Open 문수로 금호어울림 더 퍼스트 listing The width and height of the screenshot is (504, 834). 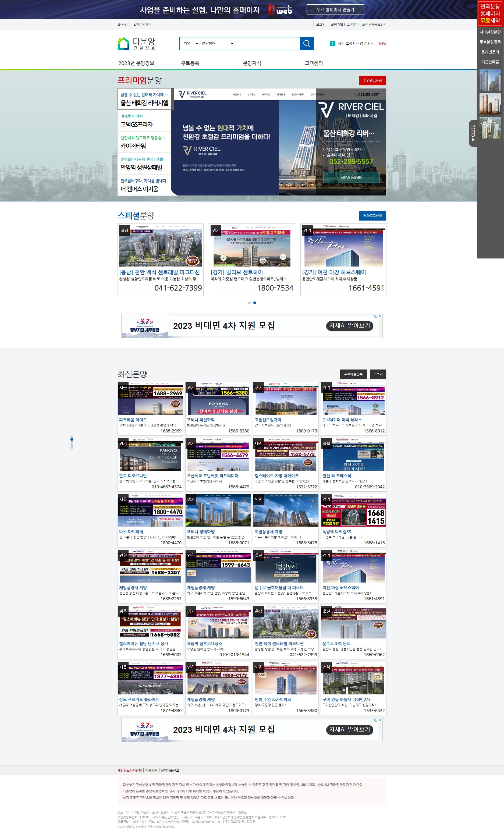[286, 576]
